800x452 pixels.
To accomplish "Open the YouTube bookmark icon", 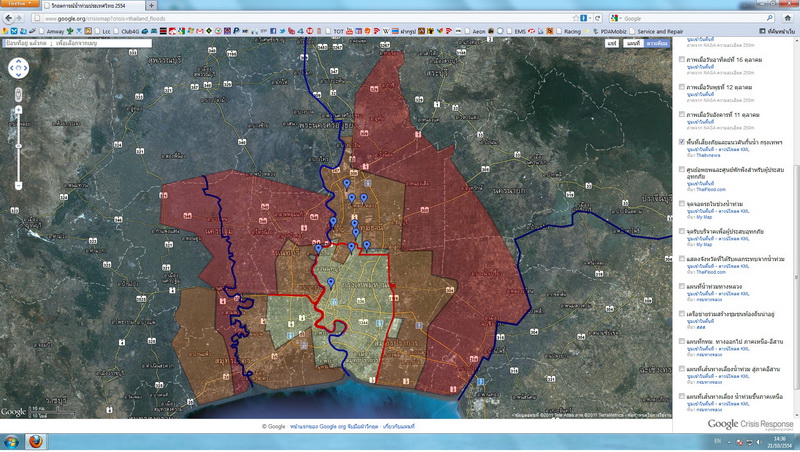I will tap(349, 31).
